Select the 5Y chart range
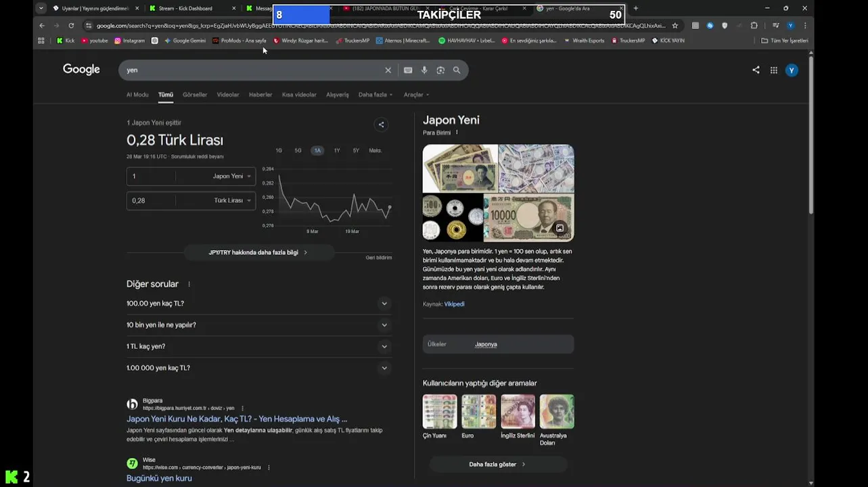 point(356,150)
